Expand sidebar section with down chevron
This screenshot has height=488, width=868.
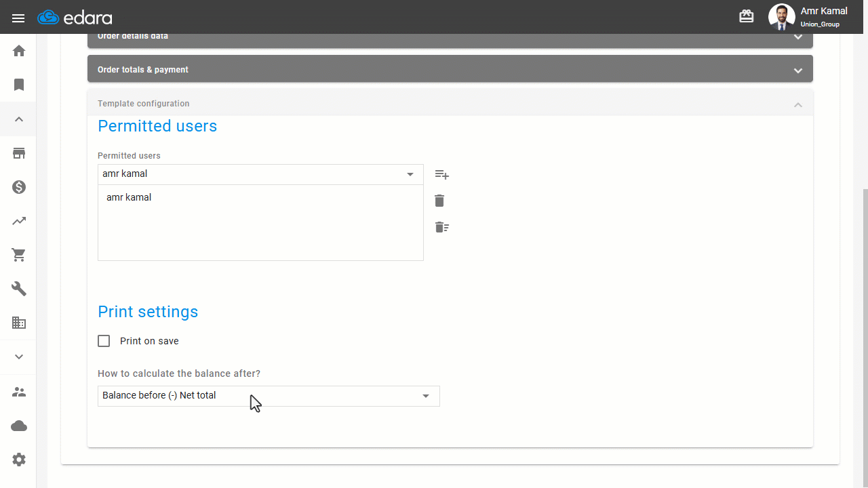pyautogui.click(x=19, y=357)
